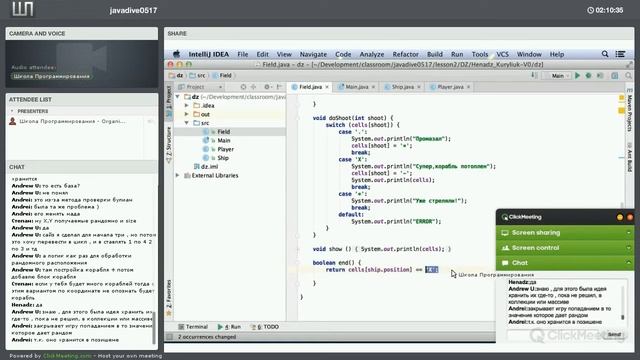
Task: Click tool windows toggle icon in status bar
Action: (x=169, y=337)
